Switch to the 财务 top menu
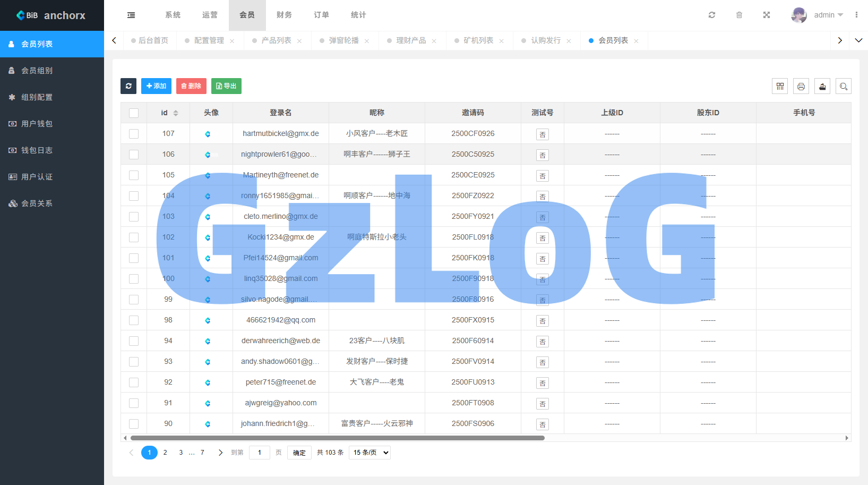Screen dimensions: 868x485 pyautogui.click(x=284, y=15)
